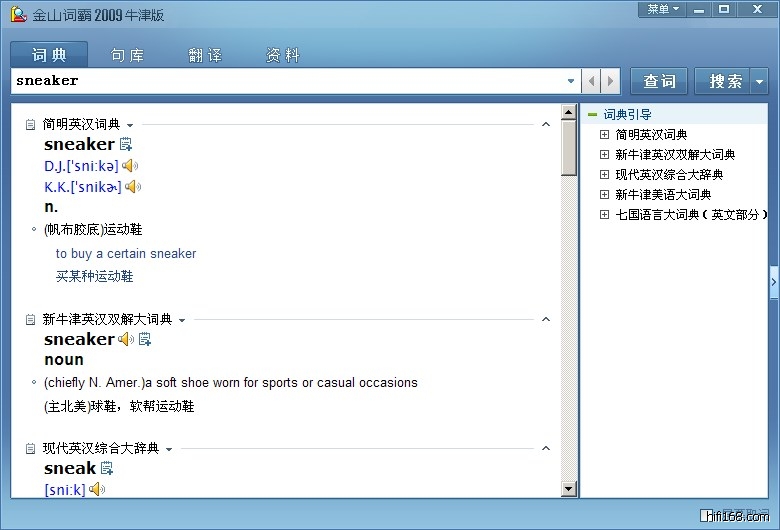Image resolution: width=780 pixels, height=530 pixels.
Task: Open the 搜索 button dropdown arrow
Action: coord(760,81)
